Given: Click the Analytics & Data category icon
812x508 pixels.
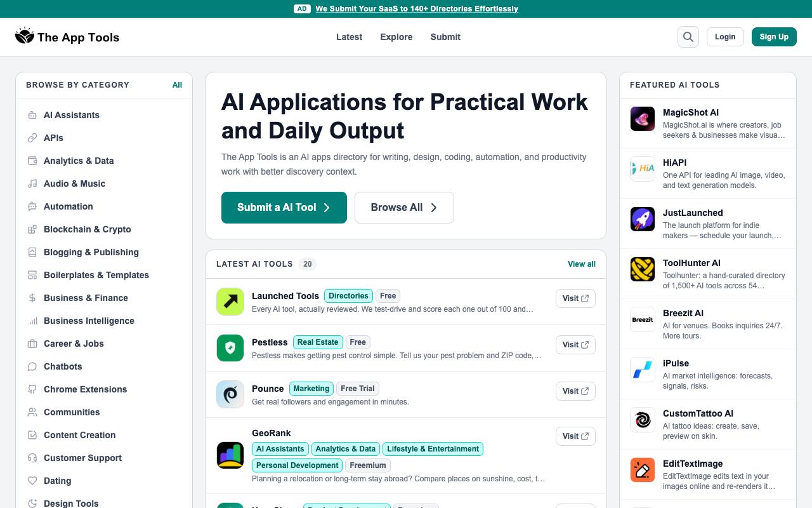Looking at the screenshot, I should point(32,161).
